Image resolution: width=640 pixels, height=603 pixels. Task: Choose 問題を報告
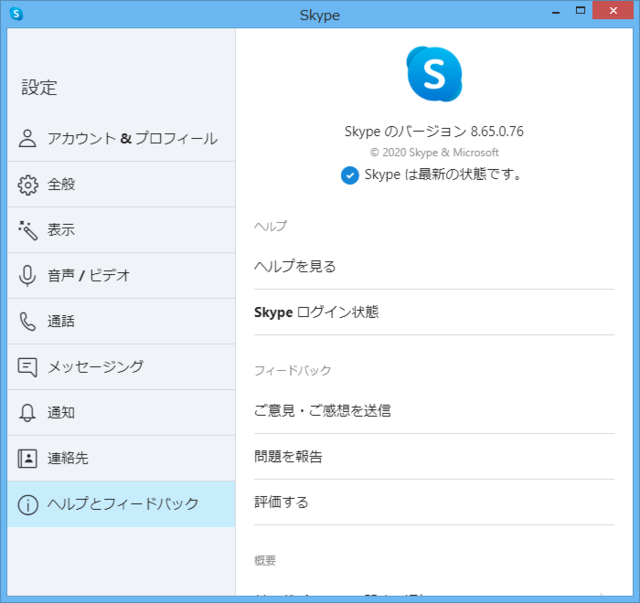(434, 456)
